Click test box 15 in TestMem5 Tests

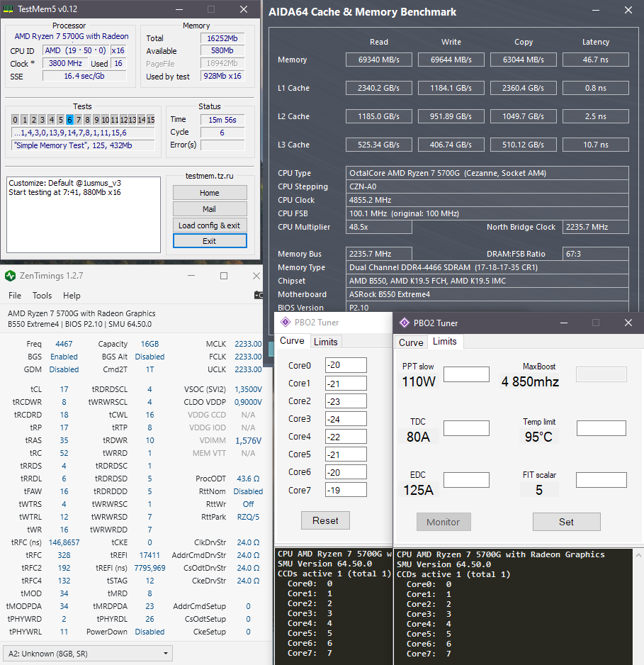tap(150, 120)
